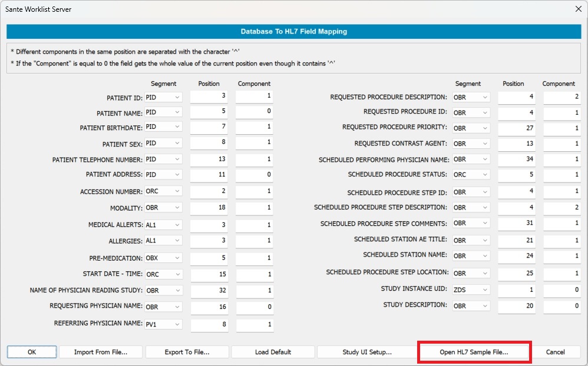Screen dimensions: 588x366
Task: Open Requested Procedure Description segment dropdown
Action: pyautogui.click(x=471, y=97)
